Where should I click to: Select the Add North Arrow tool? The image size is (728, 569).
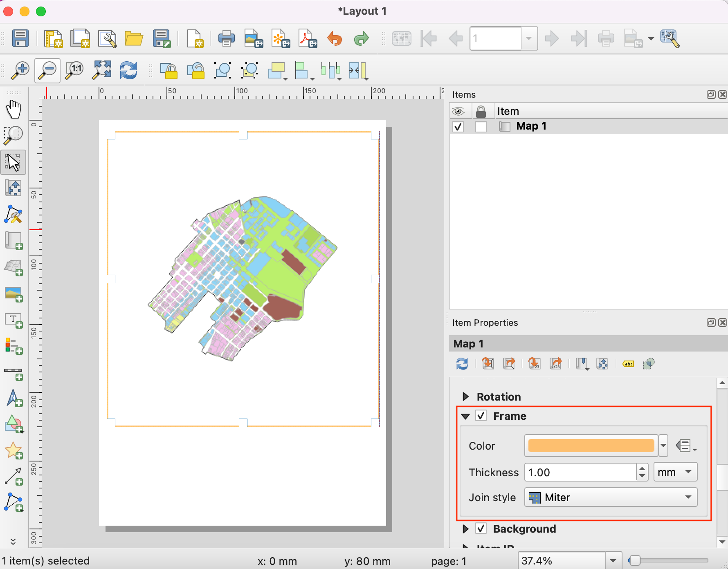[x=13, y=398]
